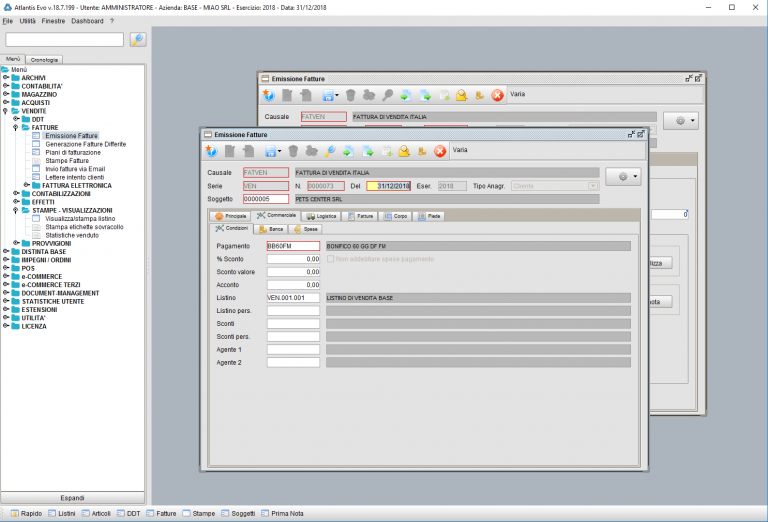Open the gear options dropdown in front window
The width and height of the screenshot is (768, 522).
click(x=624, y=176)
